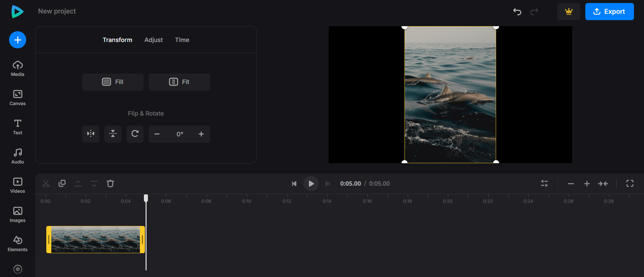Click the clip's right trim handle
This screenshot has width=644, height=277.
coord(142,239)
